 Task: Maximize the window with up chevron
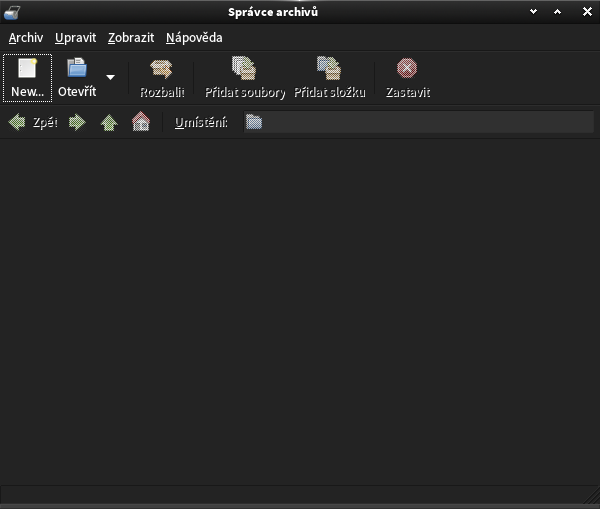[558, 12]
